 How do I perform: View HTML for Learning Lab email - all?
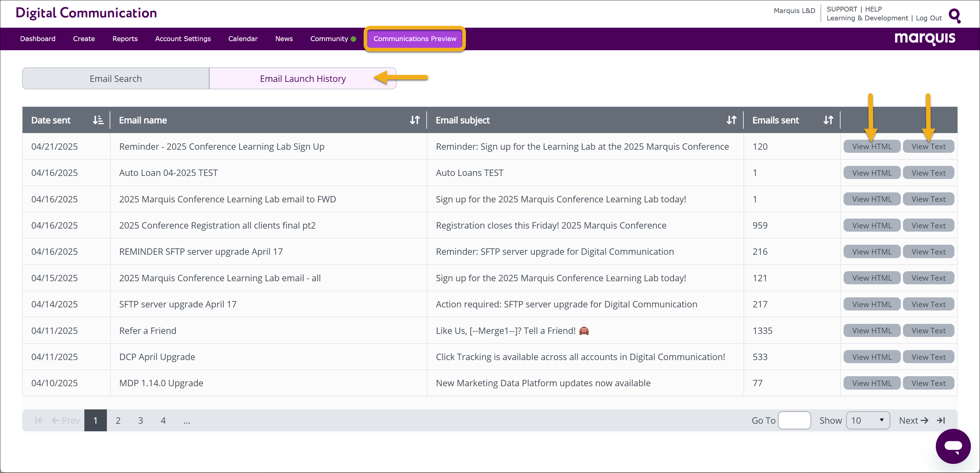coord(872,278)
